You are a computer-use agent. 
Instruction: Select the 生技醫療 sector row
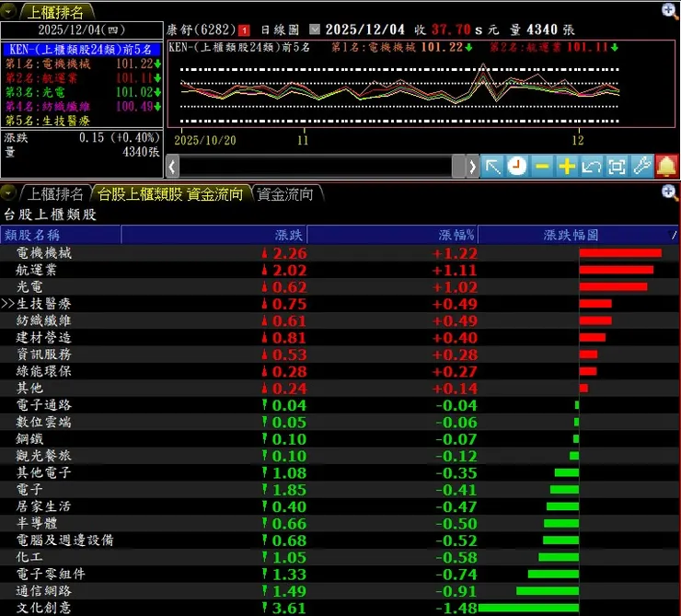pos(340,304)
